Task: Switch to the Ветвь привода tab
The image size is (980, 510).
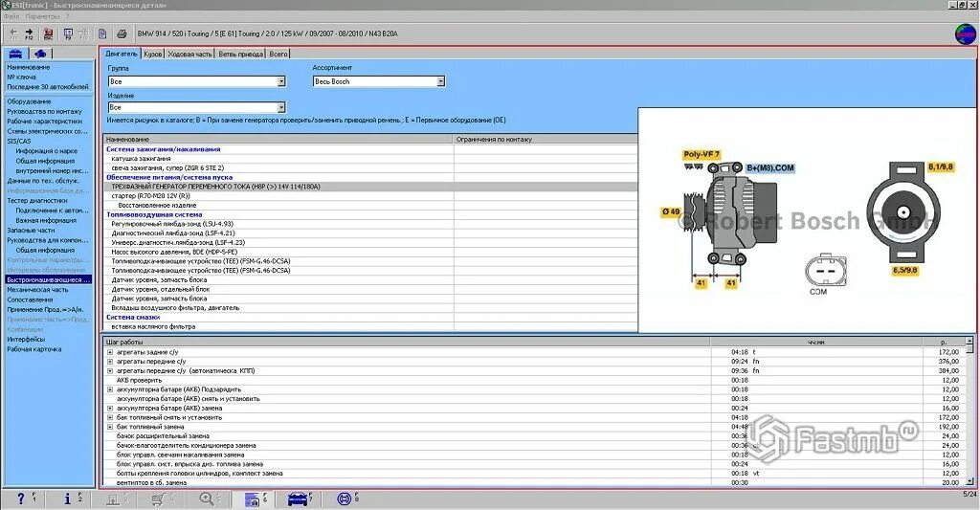Action: point(240,54)
